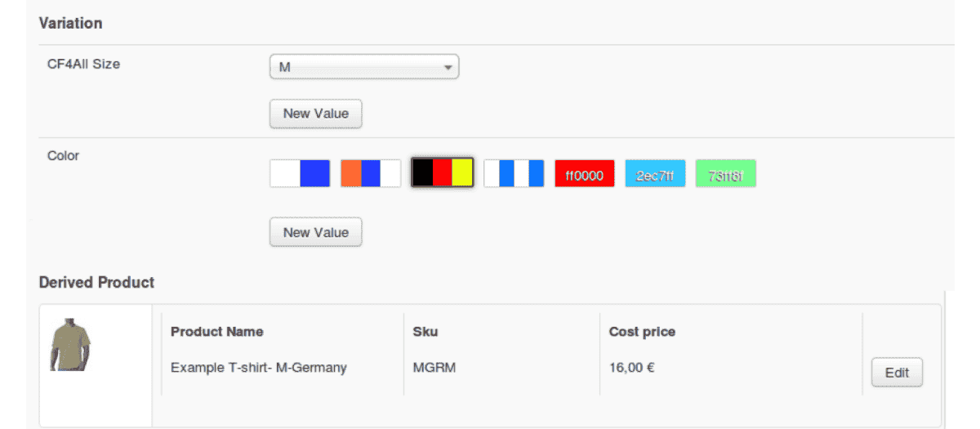Choose the black, red and yellow swatch

pos(443,173)
